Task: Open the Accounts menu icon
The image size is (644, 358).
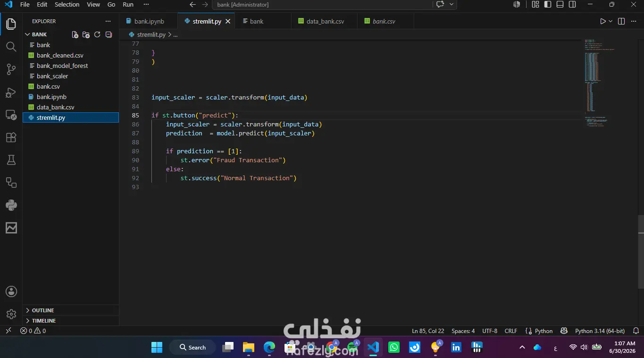Action: (11, 291)
